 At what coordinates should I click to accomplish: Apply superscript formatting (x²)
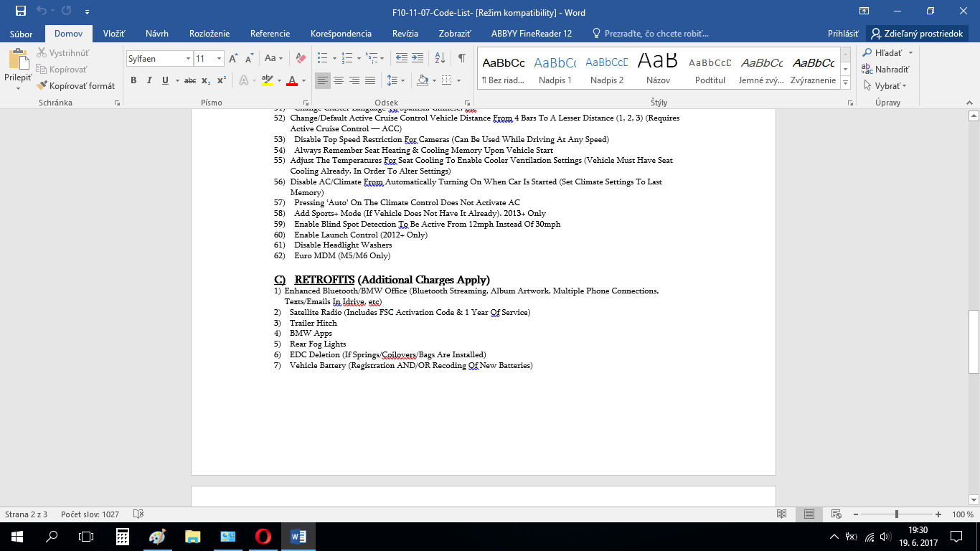pyautogui.click(x=222, y=80)
